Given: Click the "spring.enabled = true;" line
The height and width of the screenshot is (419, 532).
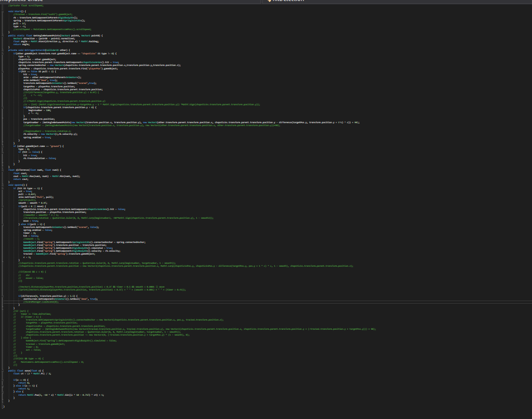Looking at the screenshot, I should 37,137.
